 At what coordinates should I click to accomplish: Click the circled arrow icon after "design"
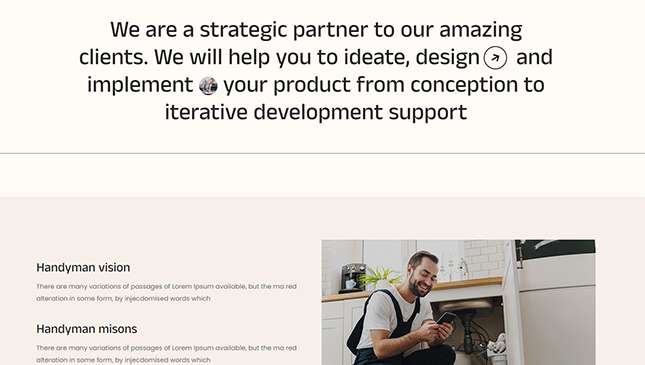coord(495,58)
